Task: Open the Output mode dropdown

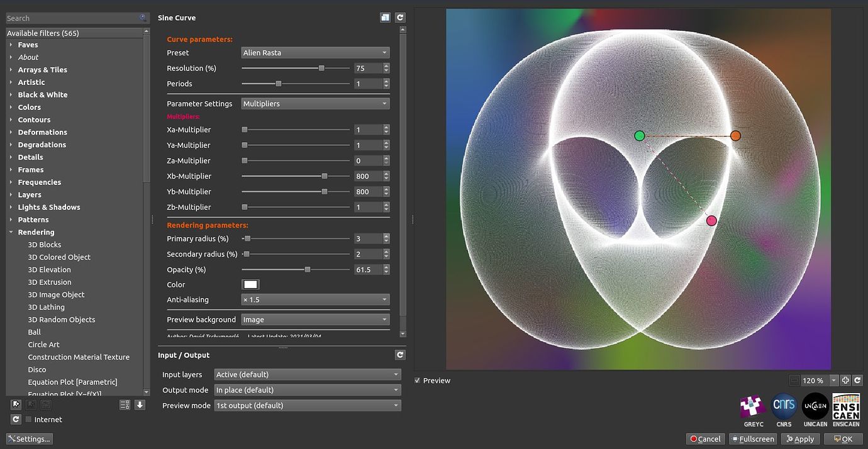Action: click(307, 390)
